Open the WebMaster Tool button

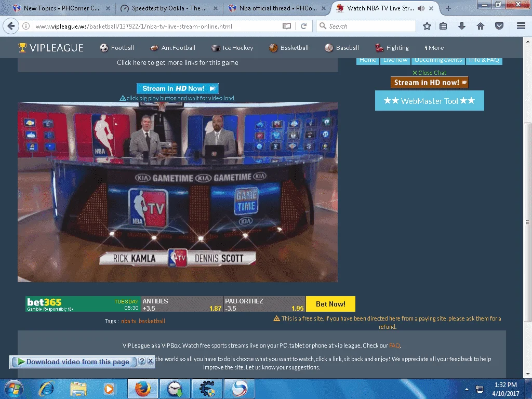click(x=429, y=101)
